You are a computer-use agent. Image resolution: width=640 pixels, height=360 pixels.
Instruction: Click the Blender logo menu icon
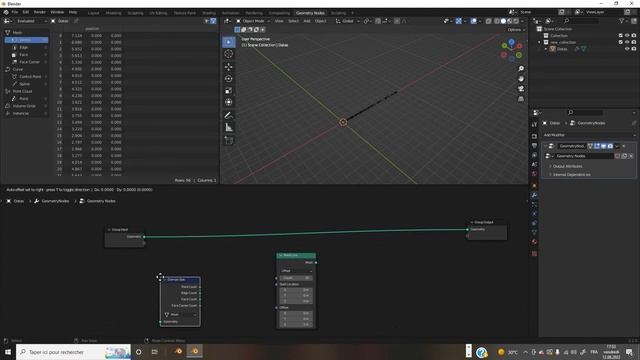tap(6, 12)
